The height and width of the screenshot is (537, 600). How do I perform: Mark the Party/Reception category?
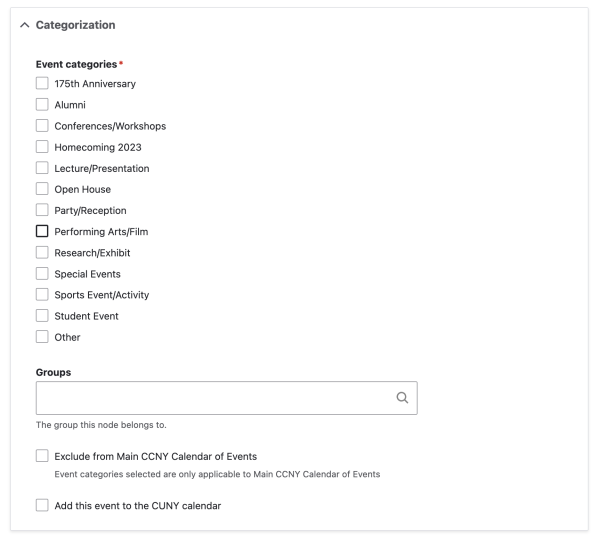(x=42, y=210)
